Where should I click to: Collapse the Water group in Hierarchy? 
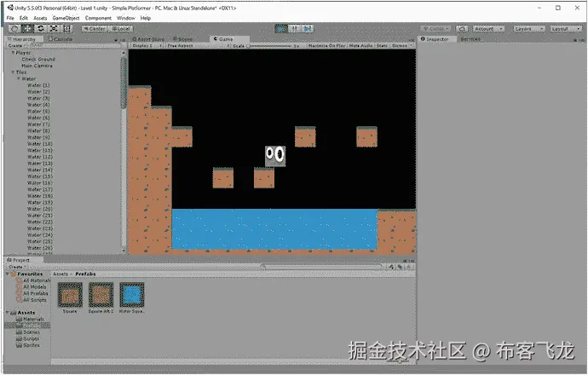tap(19, 78)
